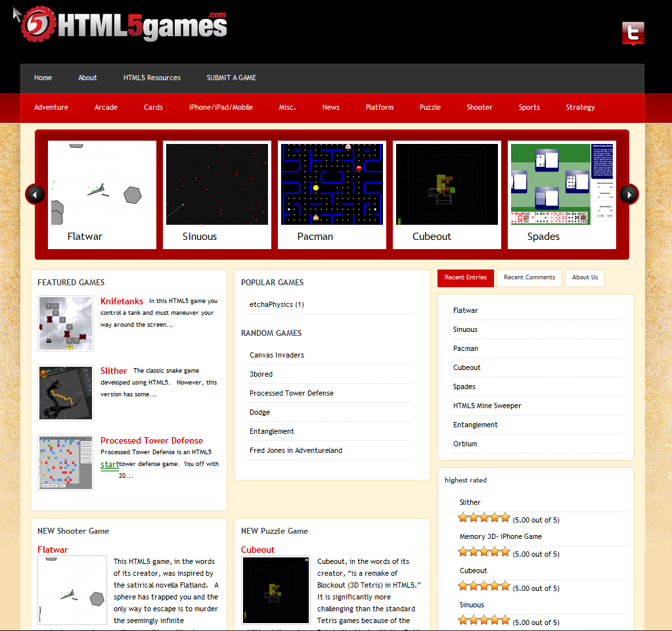The height and width of the screenshot is (631, 672).
Task: Open HTML5 Mine Sweeper entry
Action: pyautogui.click(x=487, y=406)
